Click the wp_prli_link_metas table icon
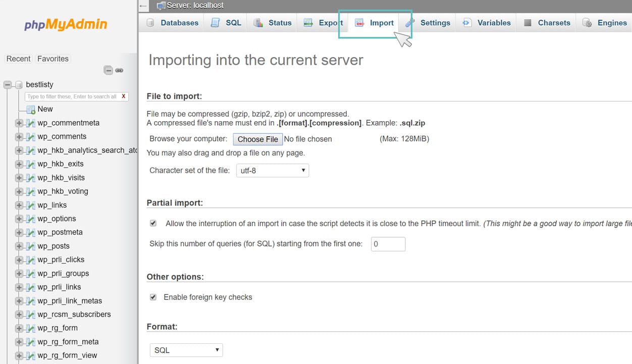Screen dimensions: 632x364 (x=30, y=301)
